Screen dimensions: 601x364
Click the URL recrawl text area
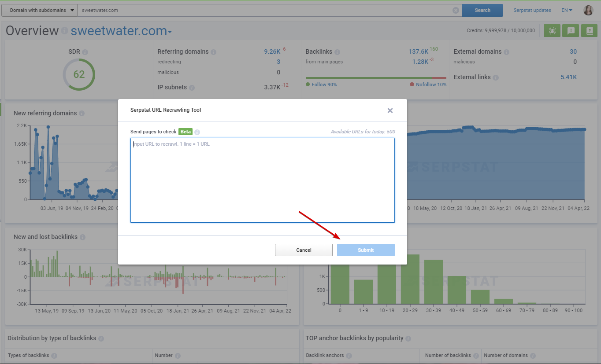point(262,180)
